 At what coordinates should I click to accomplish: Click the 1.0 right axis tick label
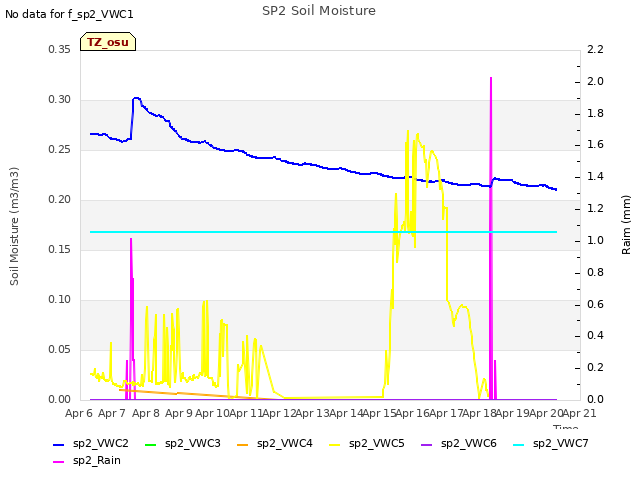coord(595,240)
